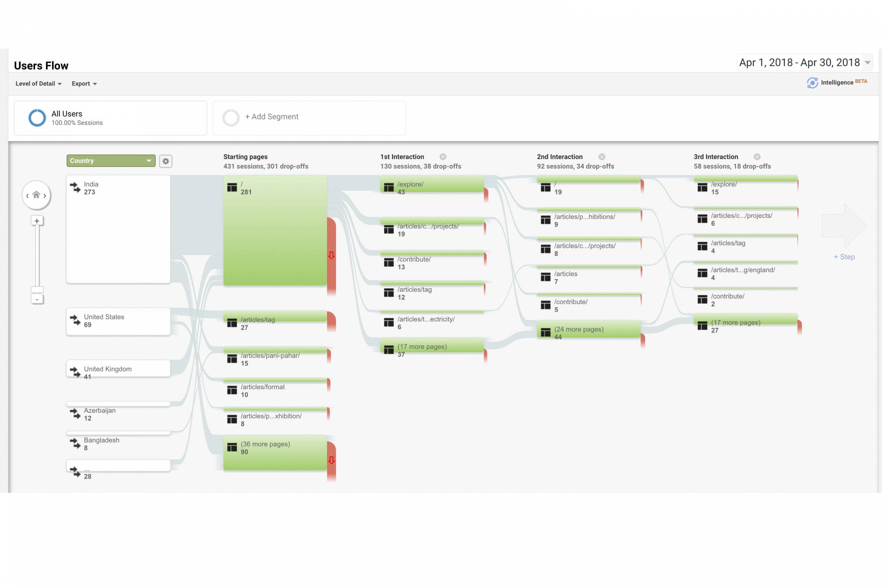This screenshot has height=588, width=882.
Task: Pan right with navigation arrow
Action: click(45, 196)
